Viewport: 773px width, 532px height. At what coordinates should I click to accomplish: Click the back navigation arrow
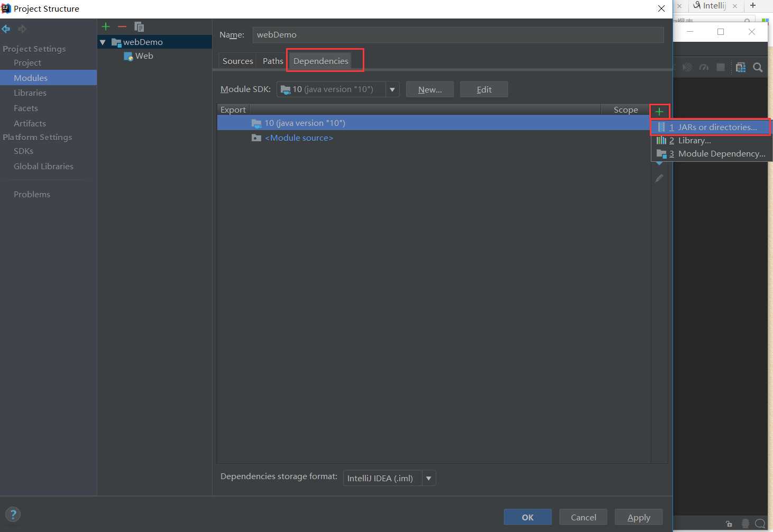click(x=6, y=29)
